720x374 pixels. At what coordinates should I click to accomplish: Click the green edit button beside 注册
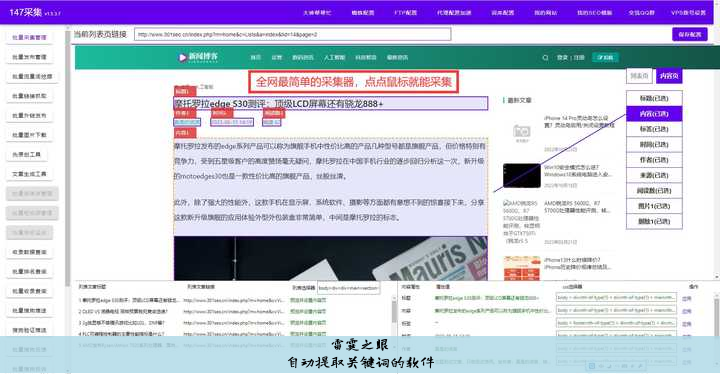[605, 57]
